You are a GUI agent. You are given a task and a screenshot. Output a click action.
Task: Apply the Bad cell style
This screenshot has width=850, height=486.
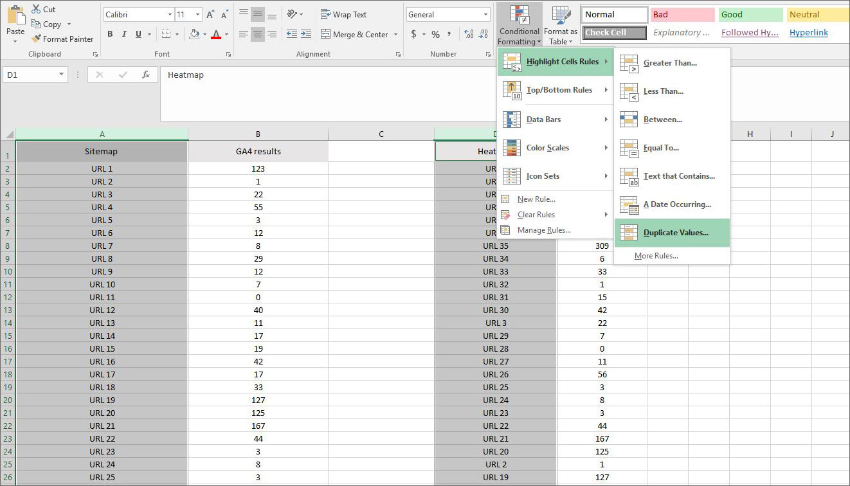pyautogui.click(x=682, y=15)
